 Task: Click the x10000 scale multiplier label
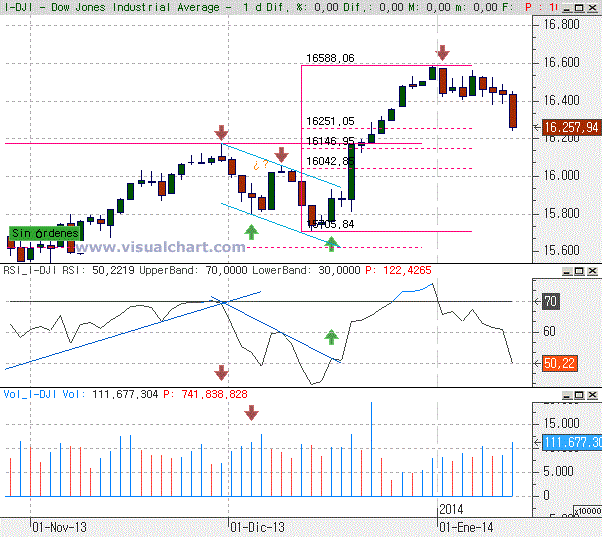tap(588, 511)
